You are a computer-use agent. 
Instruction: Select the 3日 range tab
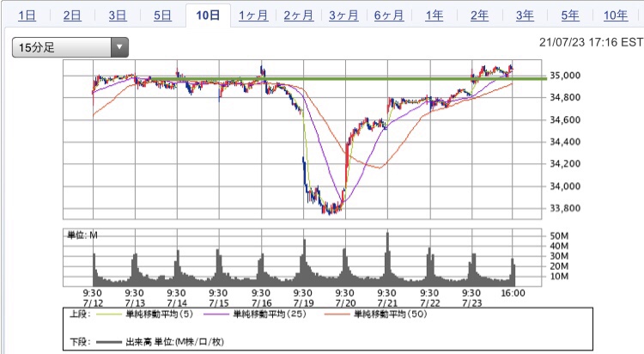coord(118,15)
